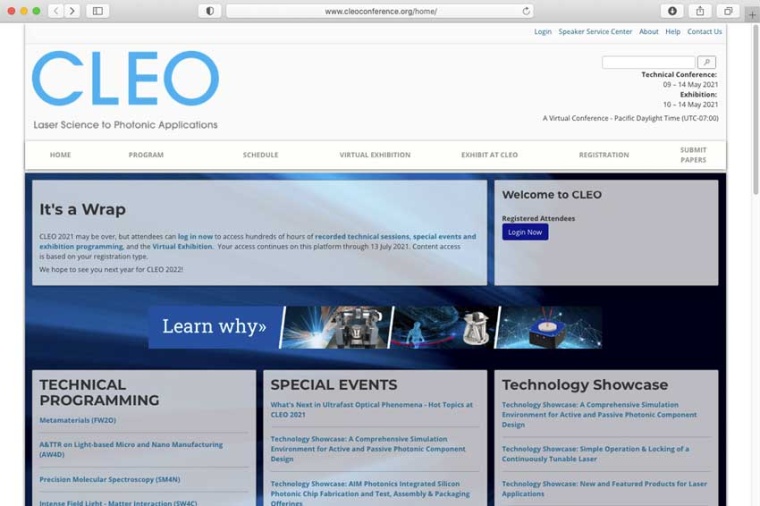Go to the REGISTRATION menu item
The height and width of the screenshot is (506, 760).
pyautogui.click(x=604, y=155)
